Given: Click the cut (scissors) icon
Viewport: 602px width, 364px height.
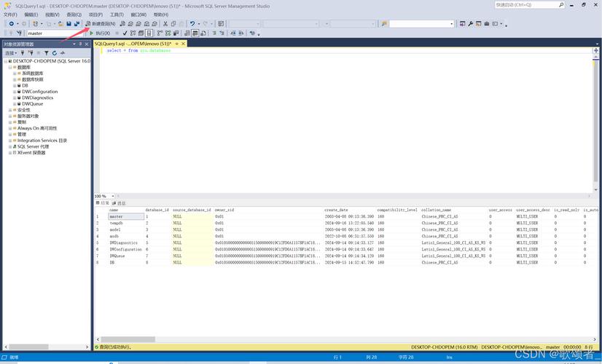Looking at the screenshot, I should click(x=165, y=24).
